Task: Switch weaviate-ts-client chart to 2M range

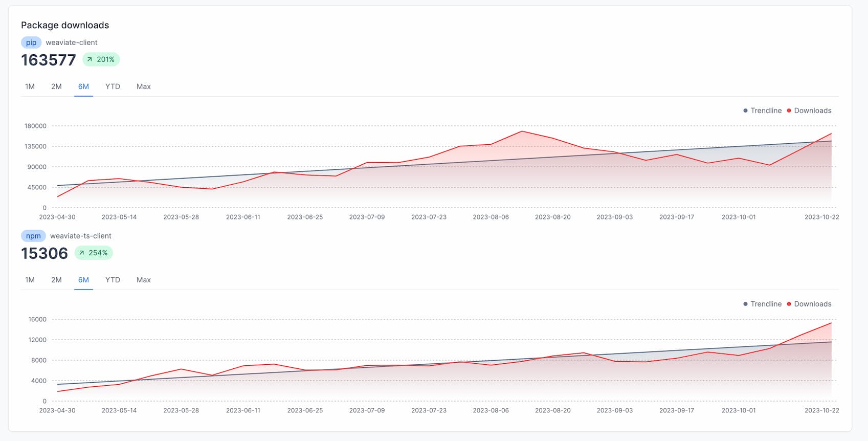Action: point(56,280)
